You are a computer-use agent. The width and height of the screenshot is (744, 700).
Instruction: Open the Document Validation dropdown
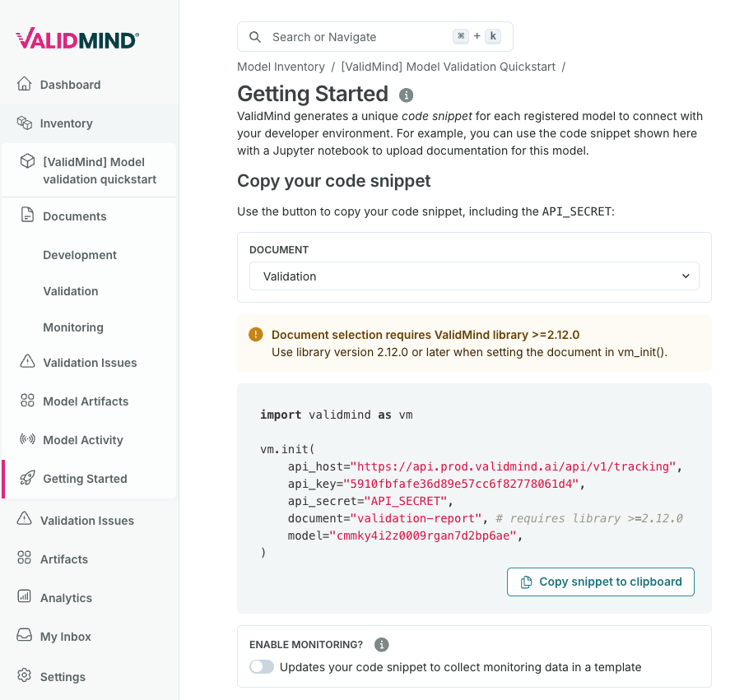click(x=475, y=276)
